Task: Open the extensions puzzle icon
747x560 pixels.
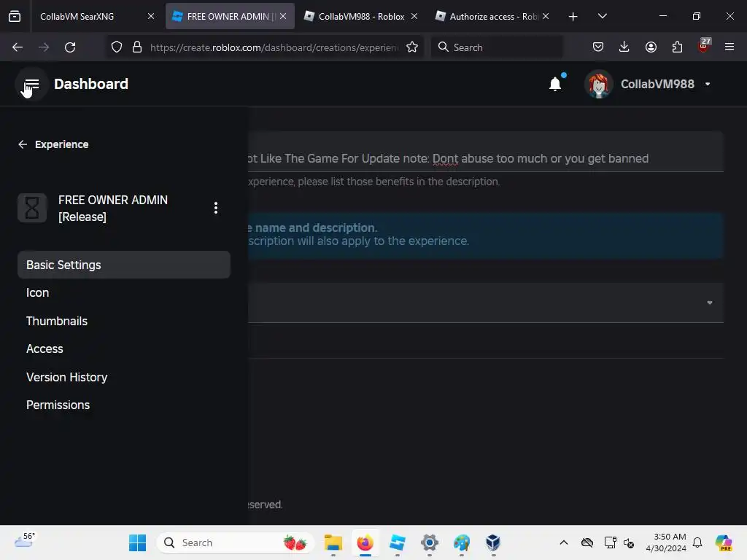Action: [677, 47]
